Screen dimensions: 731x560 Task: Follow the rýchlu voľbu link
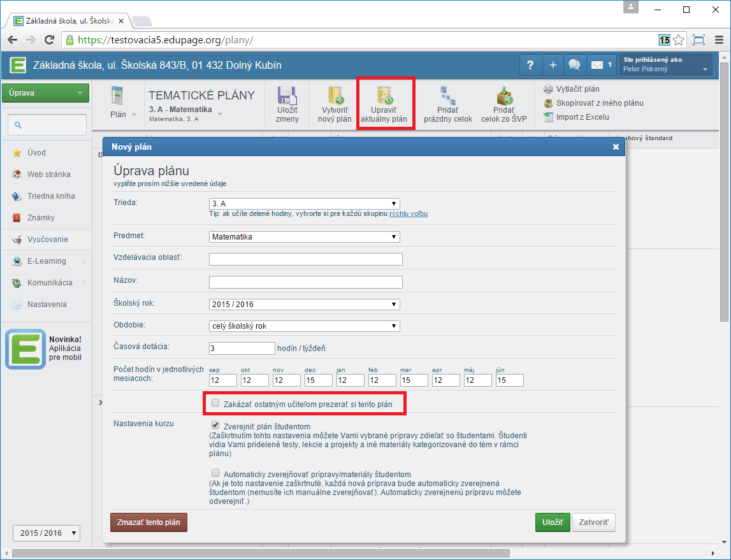[x=408, y=214]
